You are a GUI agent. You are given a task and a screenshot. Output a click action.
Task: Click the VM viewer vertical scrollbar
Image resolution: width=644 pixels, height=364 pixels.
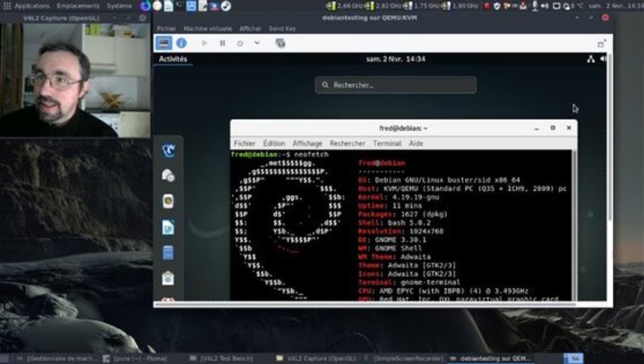point(610,138)
